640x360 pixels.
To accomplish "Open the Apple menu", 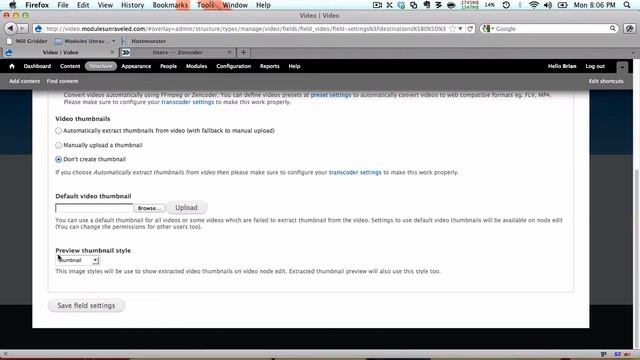I will (13, 5).
